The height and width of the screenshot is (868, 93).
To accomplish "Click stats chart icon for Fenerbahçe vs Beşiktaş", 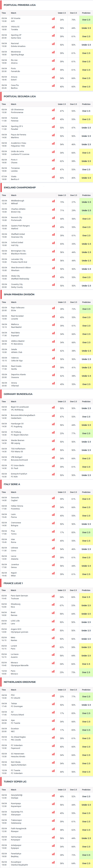I will [x=53, y=854].
